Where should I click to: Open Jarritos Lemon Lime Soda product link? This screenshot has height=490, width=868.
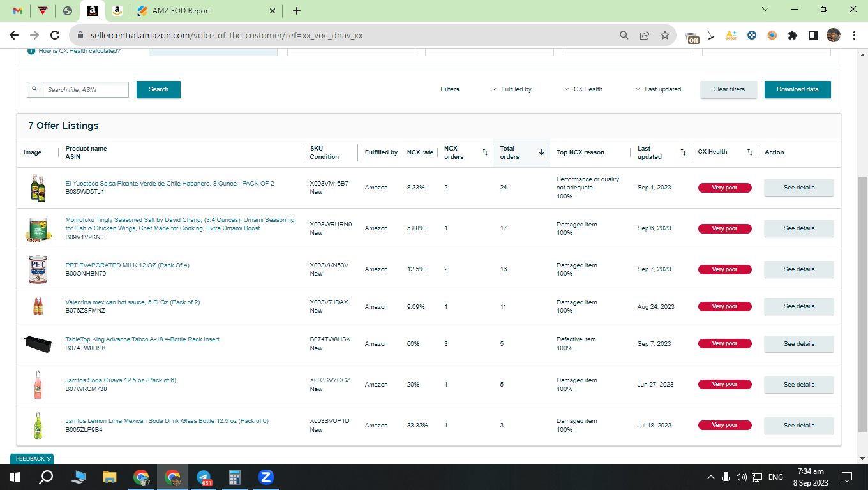pyautogui.click(x=167, y=421)
